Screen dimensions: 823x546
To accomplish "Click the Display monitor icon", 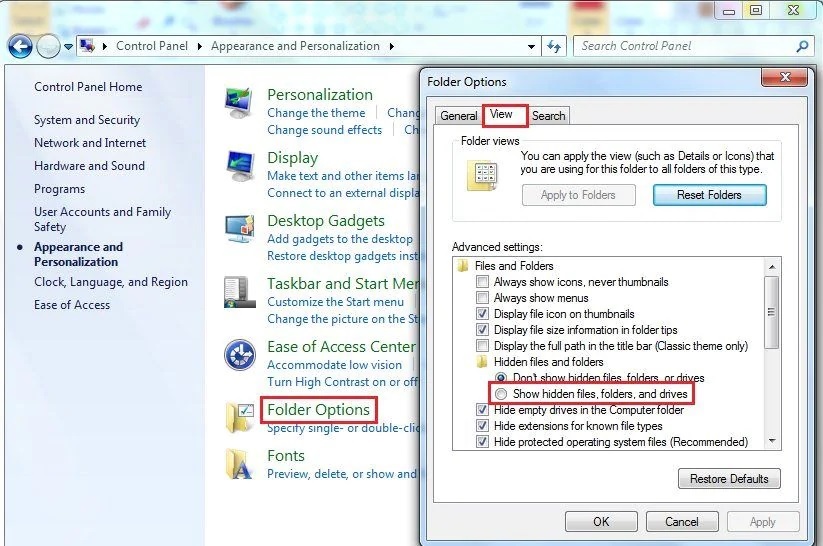I will pos(239,166).
